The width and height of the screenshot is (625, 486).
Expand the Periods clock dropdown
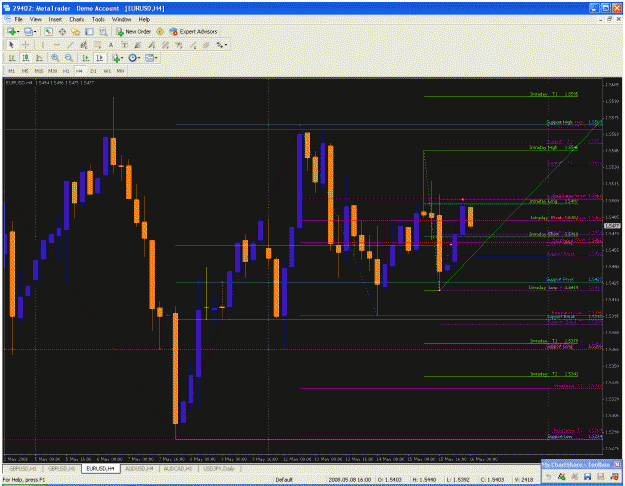coord(139,58)
